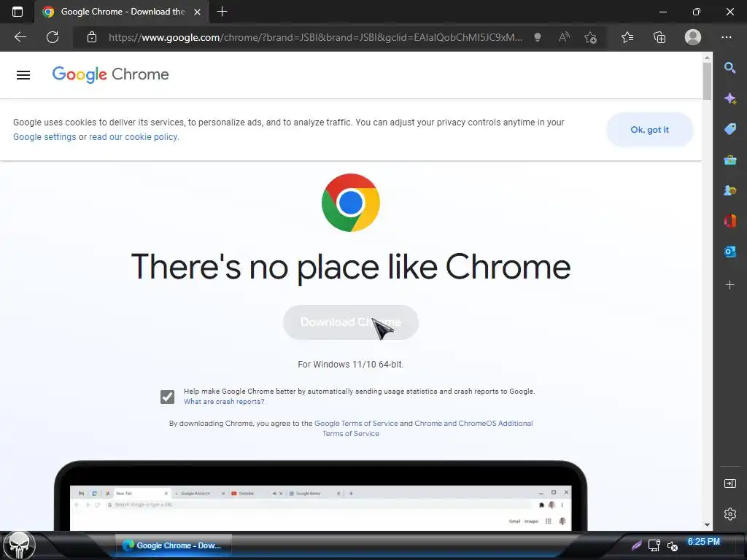Add sidebar app with plus icon
This screenshot has height=560, width=747.
pos(729,285)
